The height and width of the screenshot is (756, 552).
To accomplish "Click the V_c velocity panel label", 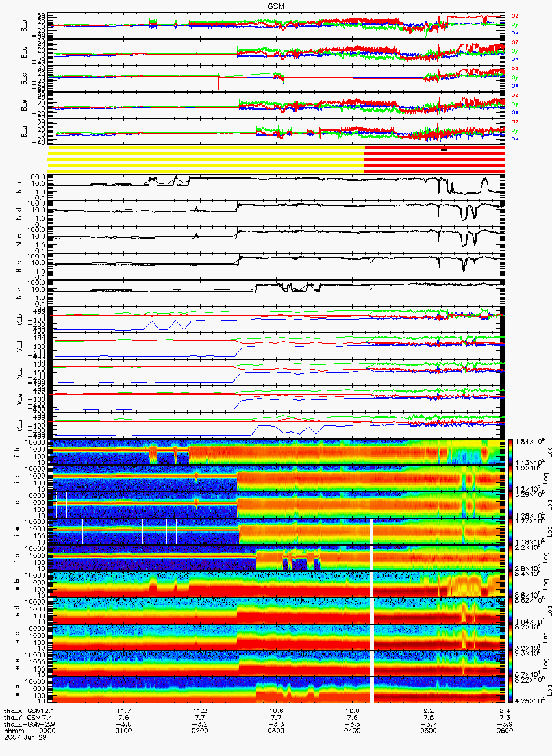I will coord(19,372).
